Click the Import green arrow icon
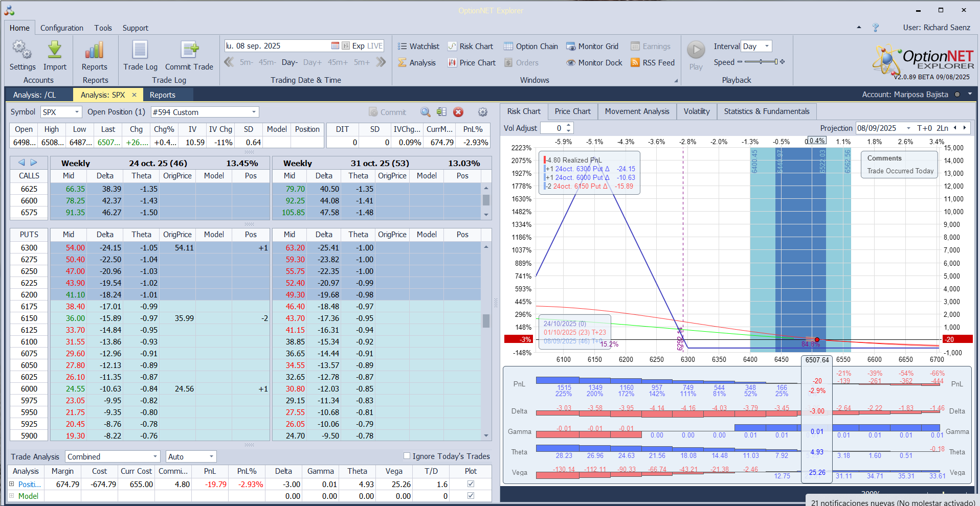This screenshot has height=506, width=980. [55, 50]
